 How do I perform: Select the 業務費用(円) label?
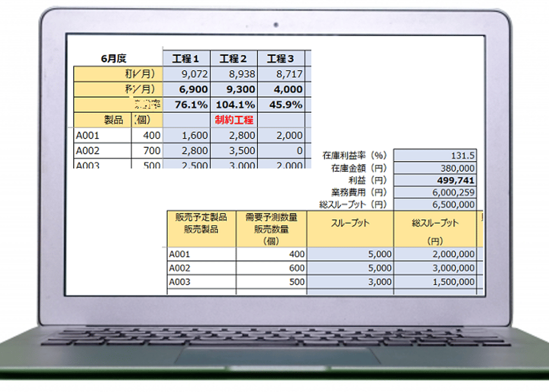coord(359,192)
